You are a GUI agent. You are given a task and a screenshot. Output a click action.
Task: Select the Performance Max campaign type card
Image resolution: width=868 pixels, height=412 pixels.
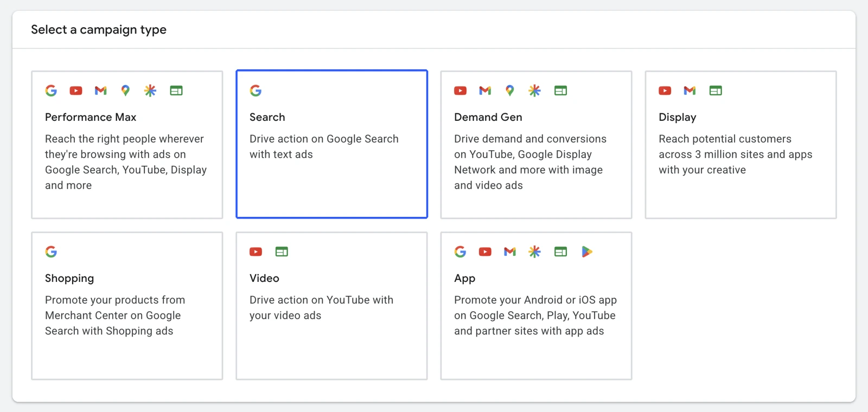(x=127, y=145)
